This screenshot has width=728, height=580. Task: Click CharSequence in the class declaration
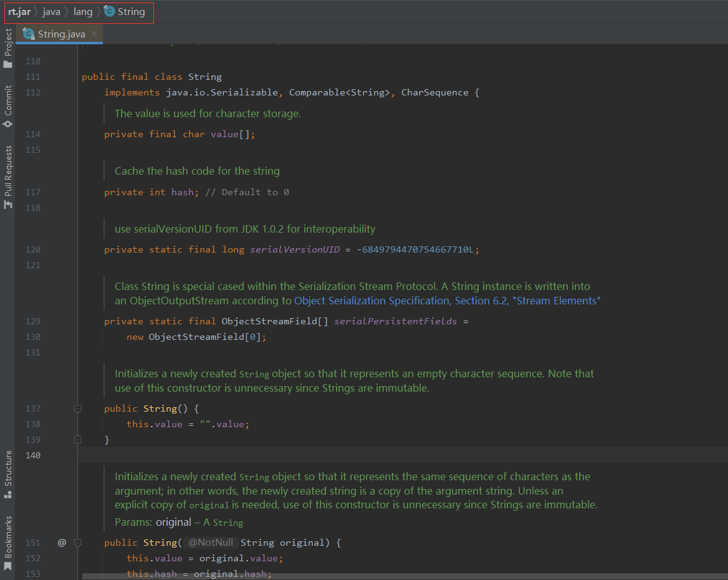tap(434, 92)
